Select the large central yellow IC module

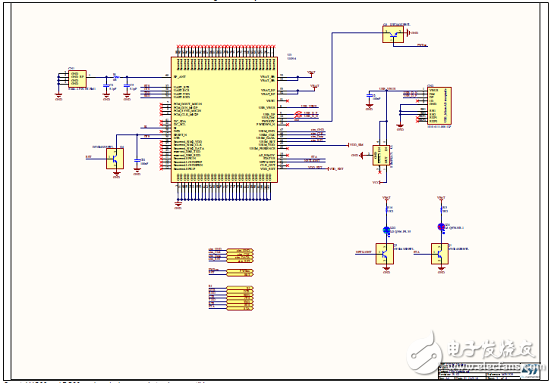coord(224,120)
